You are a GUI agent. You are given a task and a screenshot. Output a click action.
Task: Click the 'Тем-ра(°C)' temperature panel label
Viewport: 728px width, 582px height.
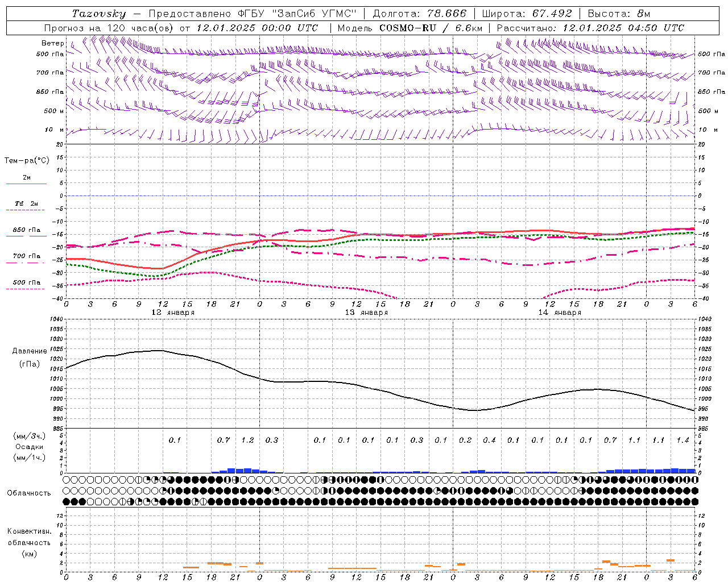coord(27,161)
